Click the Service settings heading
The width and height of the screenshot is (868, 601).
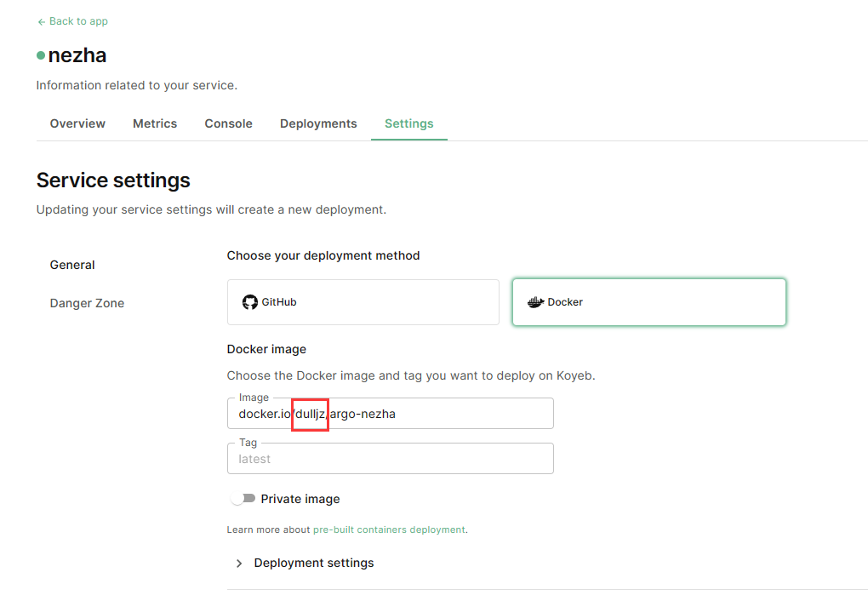[x=113, y=180]
